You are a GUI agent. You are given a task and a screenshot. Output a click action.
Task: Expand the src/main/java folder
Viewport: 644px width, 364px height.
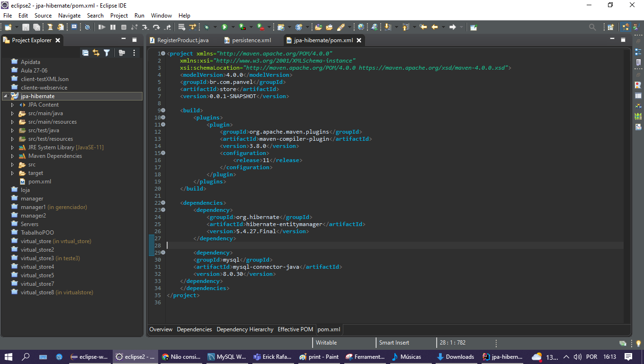coord(13,113)
